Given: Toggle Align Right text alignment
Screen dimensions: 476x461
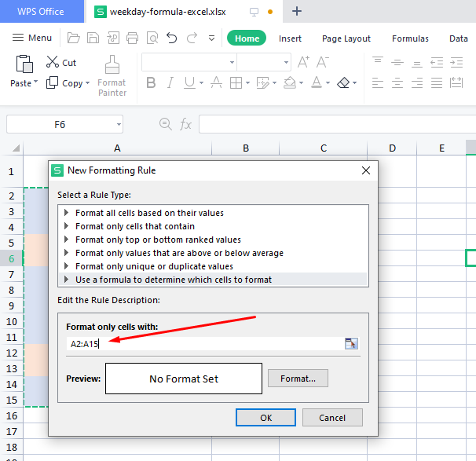Looking at the screenshot, I should click(x=417, y=82).
